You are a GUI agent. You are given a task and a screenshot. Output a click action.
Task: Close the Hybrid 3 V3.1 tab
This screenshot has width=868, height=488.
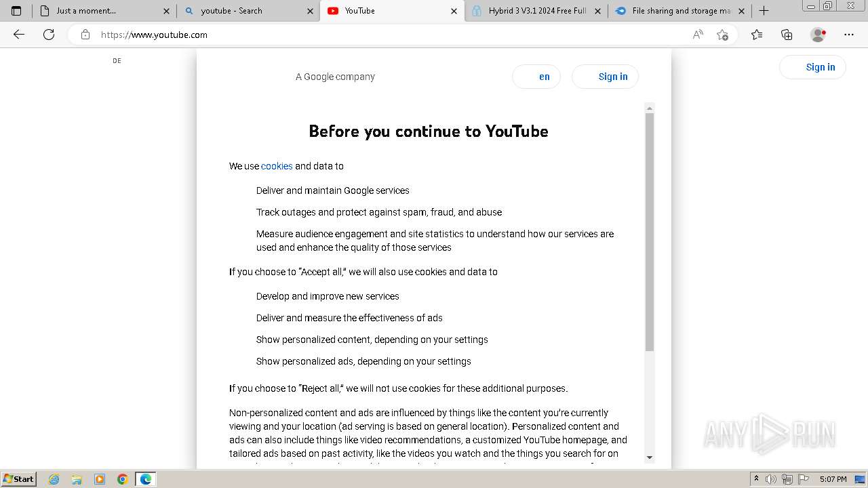pyautogui.click(x=597, y=11)
